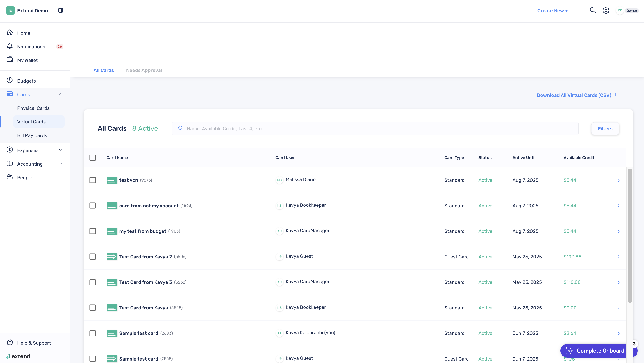Screen dimensions: 644x363
Task: Click card icon beside card from not my account
Action: (x=112, y=206)
